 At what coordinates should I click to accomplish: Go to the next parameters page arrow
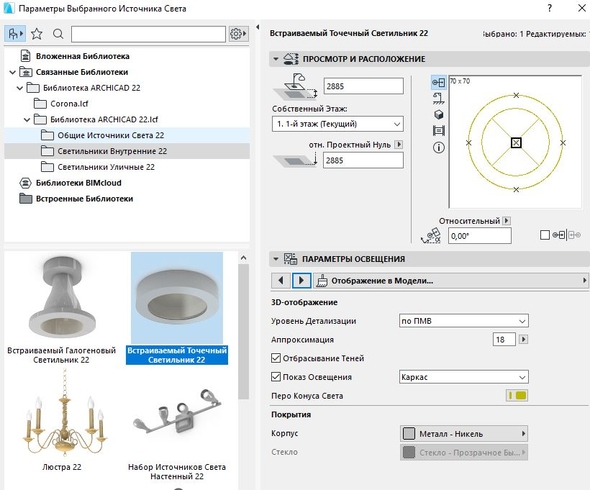pyautogui.click(x=301, y=281)
